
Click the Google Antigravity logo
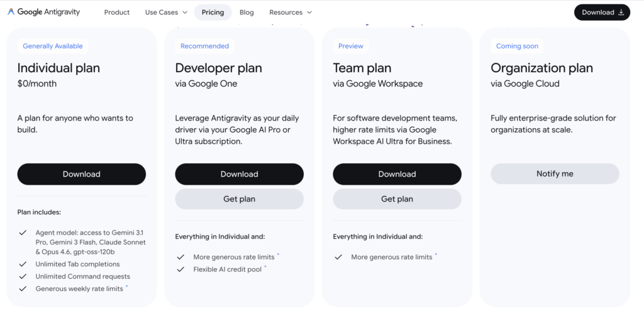coord(44,12)
